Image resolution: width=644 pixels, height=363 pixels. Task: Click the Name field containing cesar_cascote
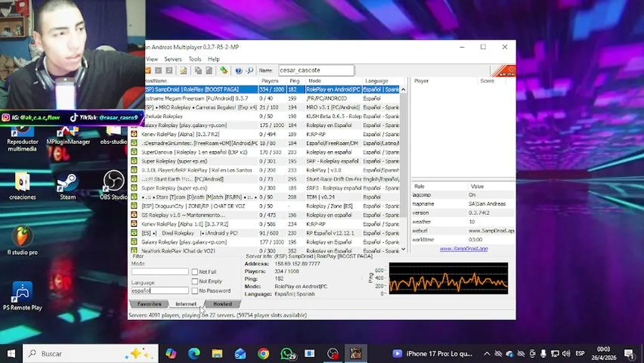(316, 71)
